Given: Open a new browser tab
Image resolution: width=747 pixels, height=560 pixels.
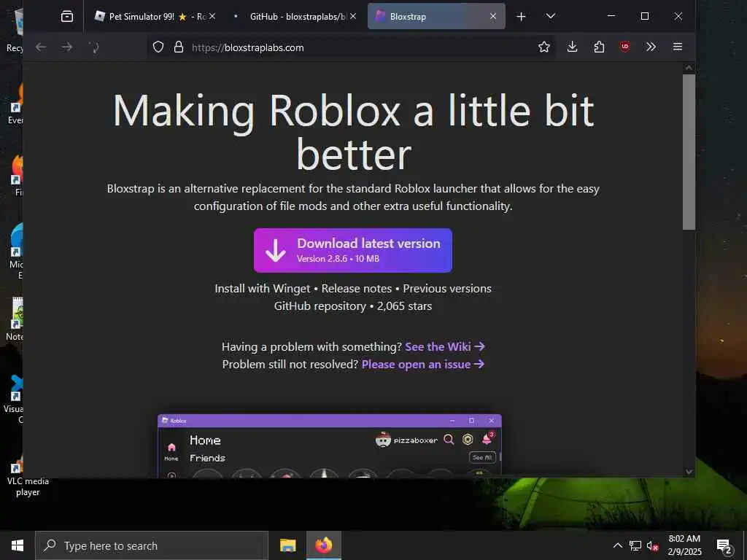Looking at the screenshot, I should (521, 17).
